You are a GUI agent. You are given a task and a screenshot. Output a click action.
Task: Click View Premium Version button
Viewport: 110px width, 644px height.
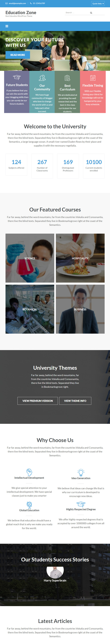38,401
